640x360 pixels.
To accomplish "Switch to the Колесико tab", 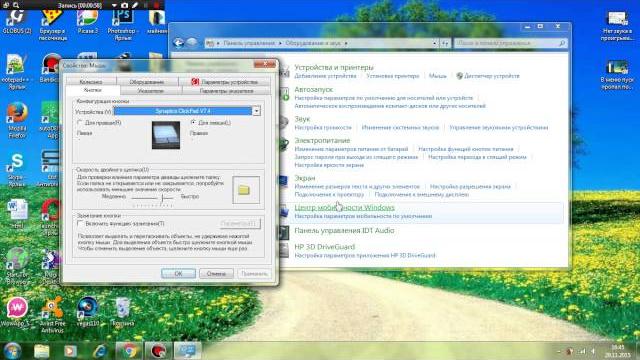I will 91,82.
